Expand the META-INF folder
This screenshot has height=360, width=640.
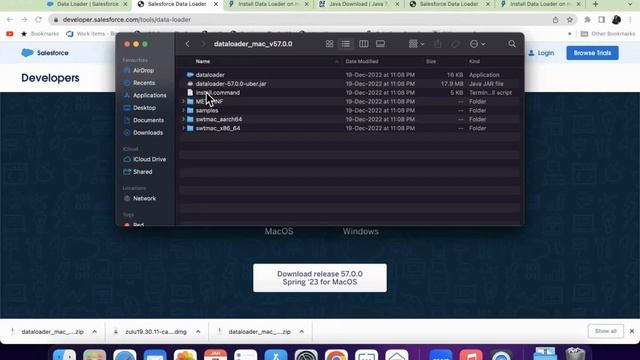click(x=183, y=101)
